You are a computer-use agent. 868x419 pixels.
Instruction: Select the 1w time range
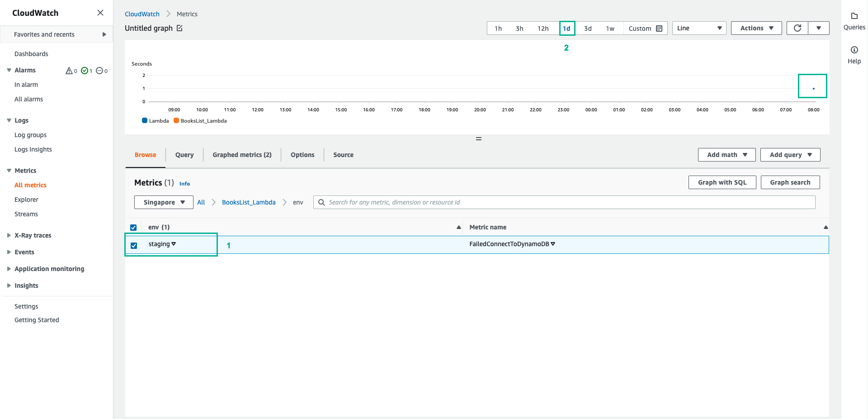(610, 29)
